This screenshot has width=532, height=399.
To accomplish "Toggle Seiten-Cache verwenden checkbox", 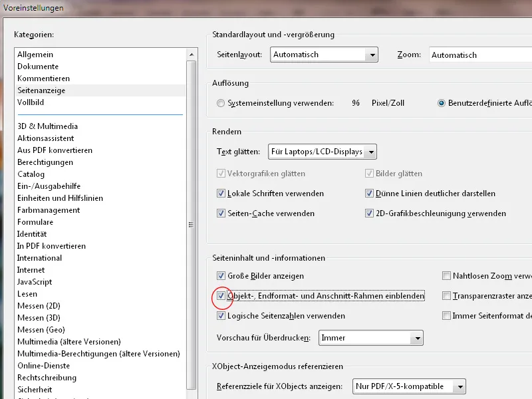I will (221, 213).
